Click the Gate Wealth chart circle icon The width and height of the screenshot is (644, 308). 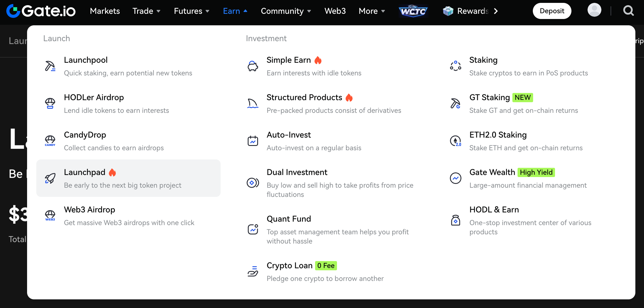coord(456,178)
